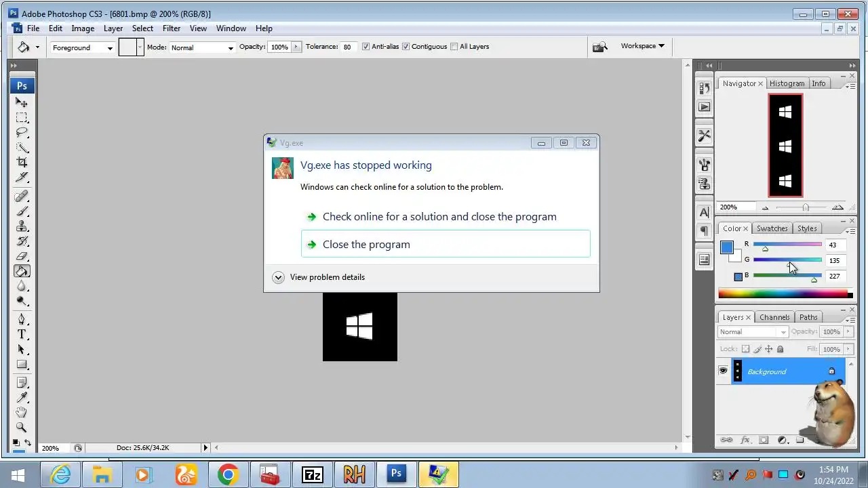Image resolution: width=868 pixels, height=488 pixels.
Task: Select the Rectangle shape tool
Action: pos(22,364)
